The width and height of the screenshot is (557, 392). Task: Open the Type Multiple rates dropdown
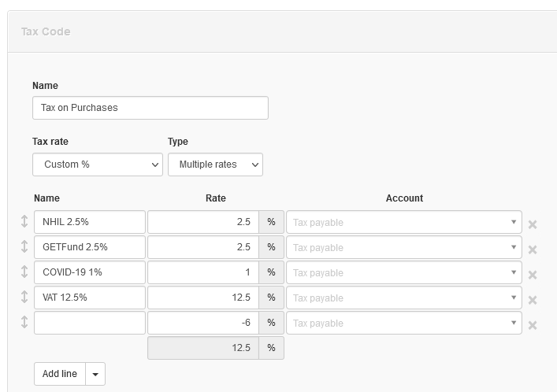click(x=215, y=165)
